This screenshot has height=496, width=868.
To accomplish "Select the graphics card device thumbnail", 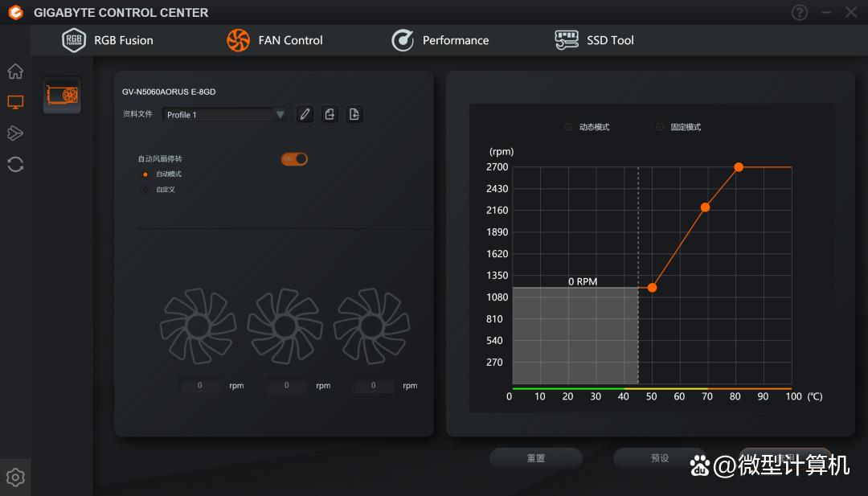I will pyautogui.click(x=62, y=95).
